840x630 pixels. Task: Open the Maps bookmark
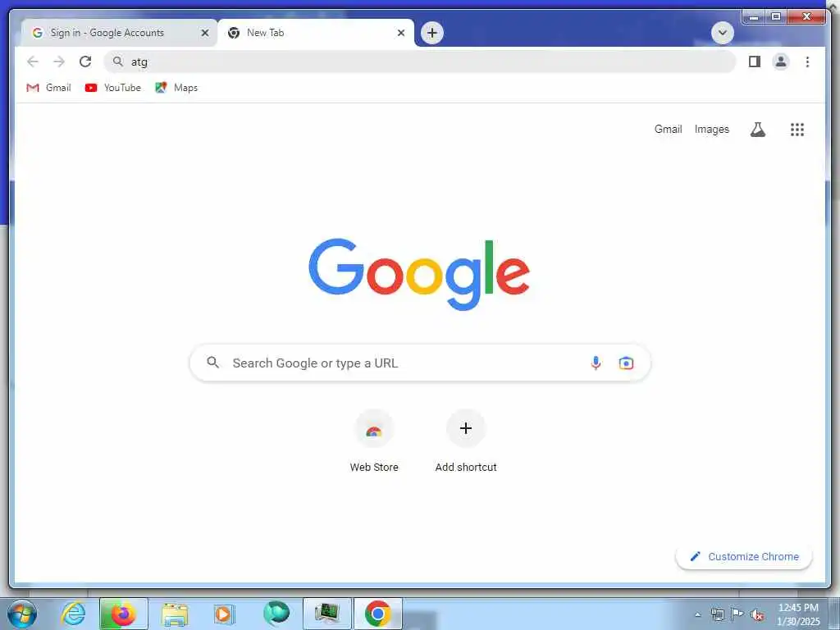(x=176, y=87)
